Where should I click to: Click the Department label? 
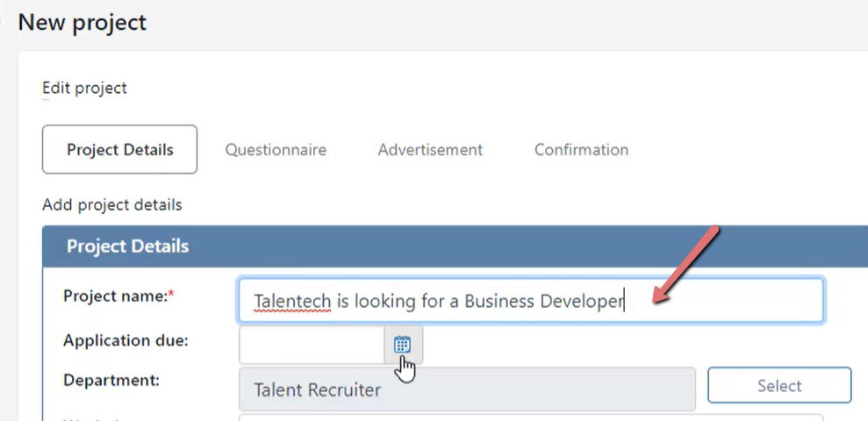point(111,380)
